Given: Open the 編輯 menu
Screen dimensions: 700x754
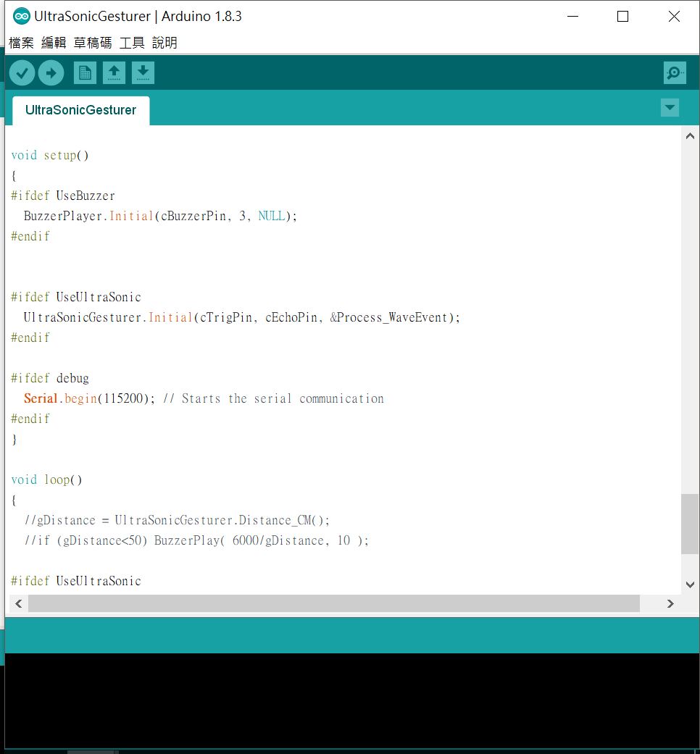Looking at the screenshot, I should click(x=52, y=43).
